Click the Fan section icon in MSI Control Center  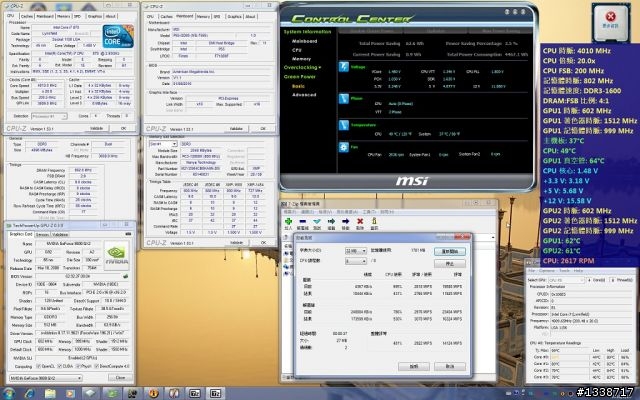(344, 147)
